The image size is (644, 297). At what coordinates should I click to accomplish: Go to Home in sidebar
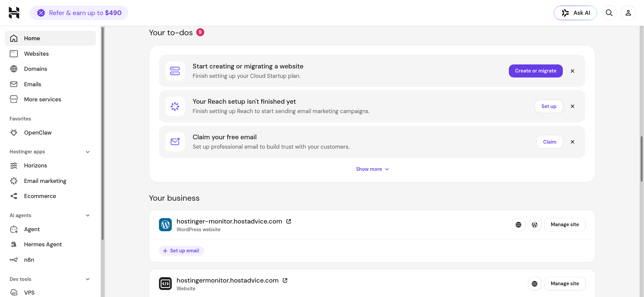coord(50,38)
